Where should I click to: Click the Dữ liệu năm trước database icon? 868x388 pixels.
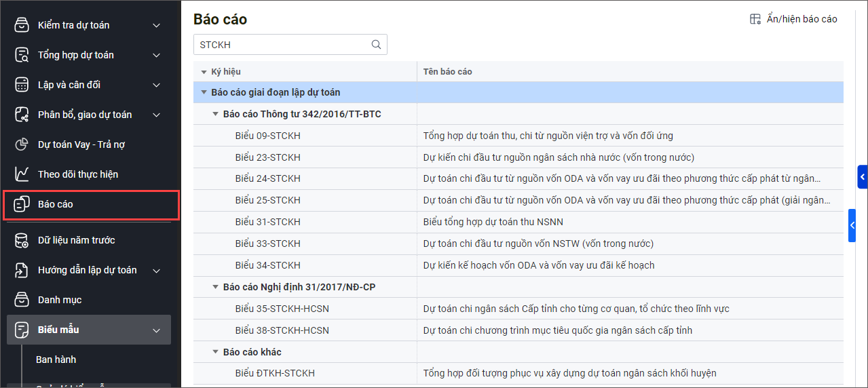coord(22,240)
